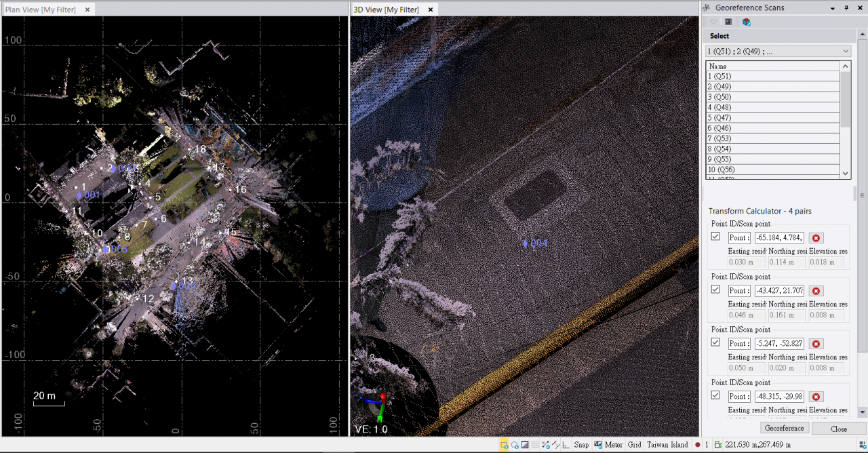The height and width of the screenshot is (453, 868).
Task: Close the 3D View tab
Action: 430,9
